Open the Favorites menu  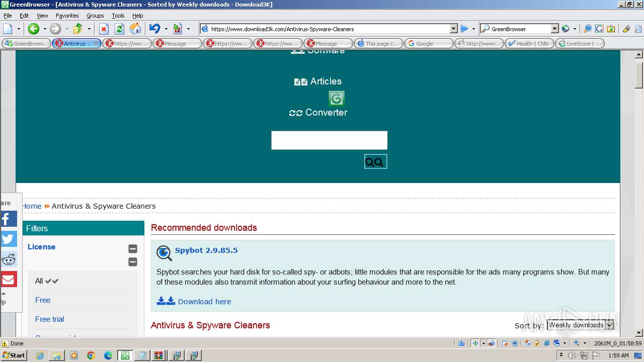pyautogui.click(x=67, y=16)
